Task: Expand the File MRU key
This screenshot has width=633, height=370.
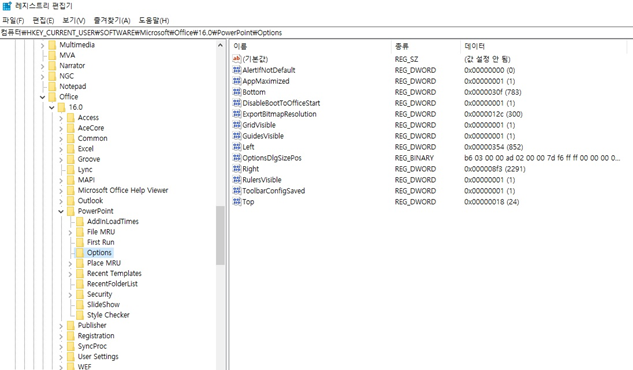Action: tap(70, 232)
